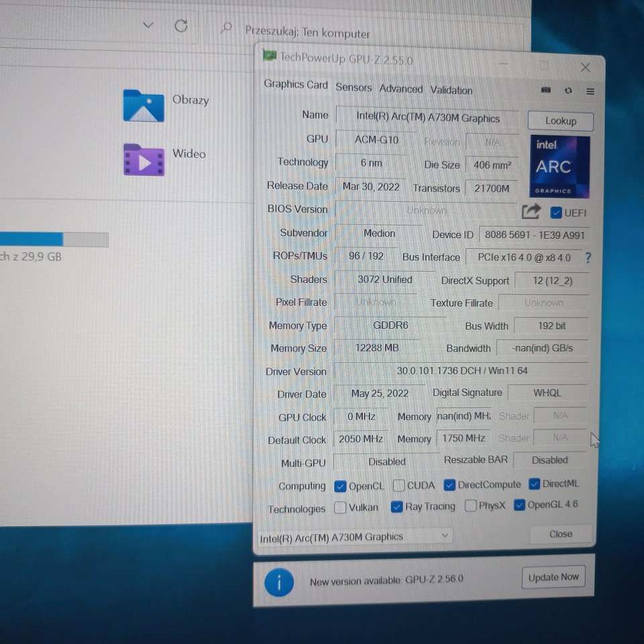Image resolution: width=644 pixels, height=644 pixels.
Task: Click the Name field showing Arc A730M
Action: [x=427, y=118]
